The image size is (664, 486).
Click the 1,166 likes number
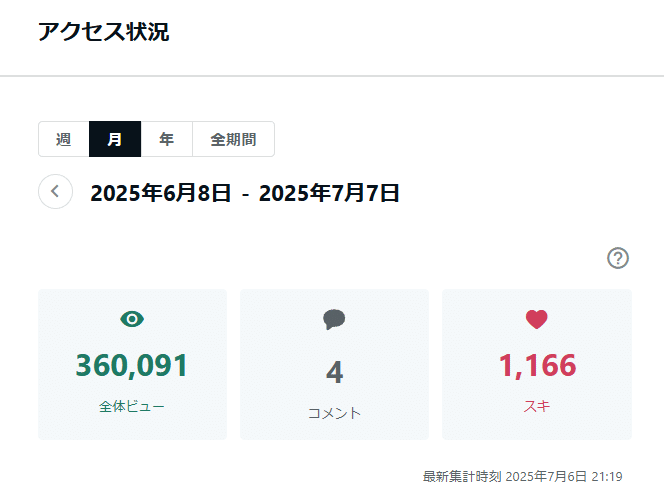pyautogui.click(x=537, y=365)
